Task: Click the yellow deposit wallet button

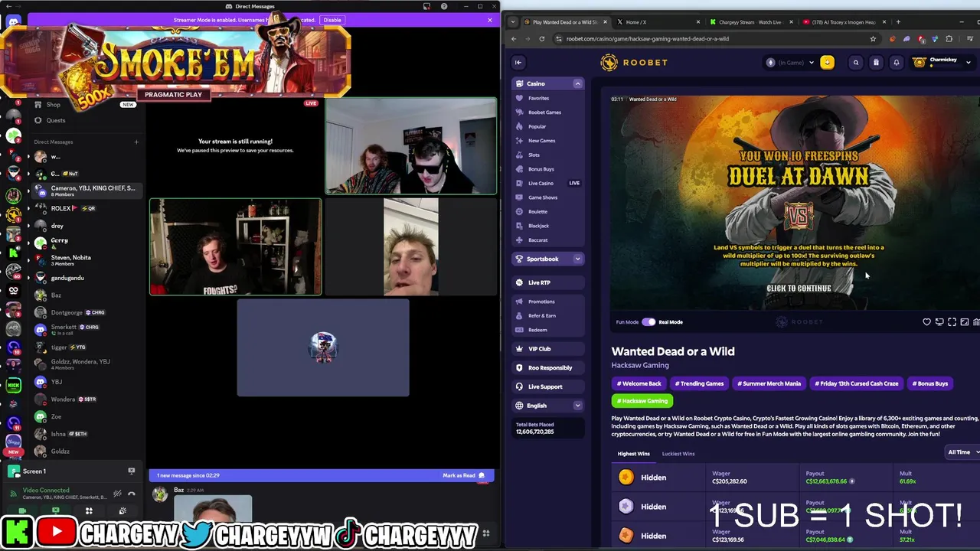Action: pos(827,63)
